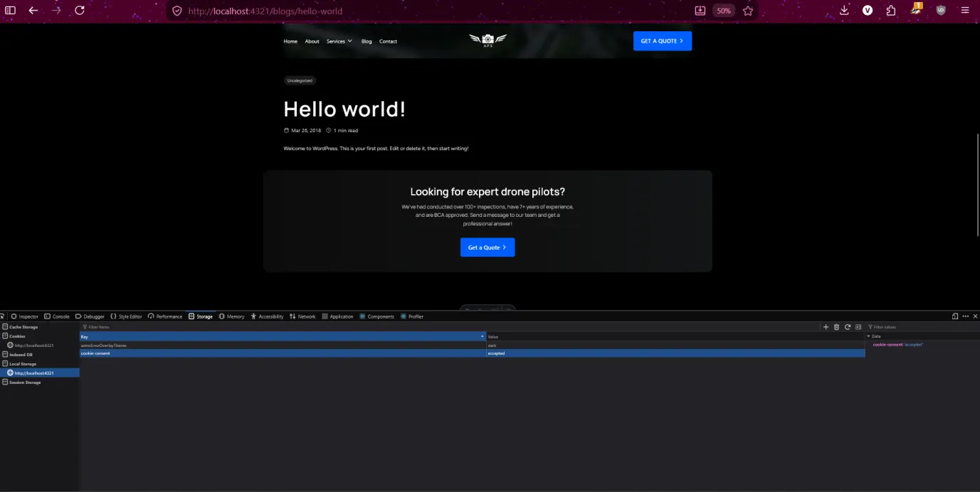
Task: Add a new storage item with plus icon
Action: (826, 327)
